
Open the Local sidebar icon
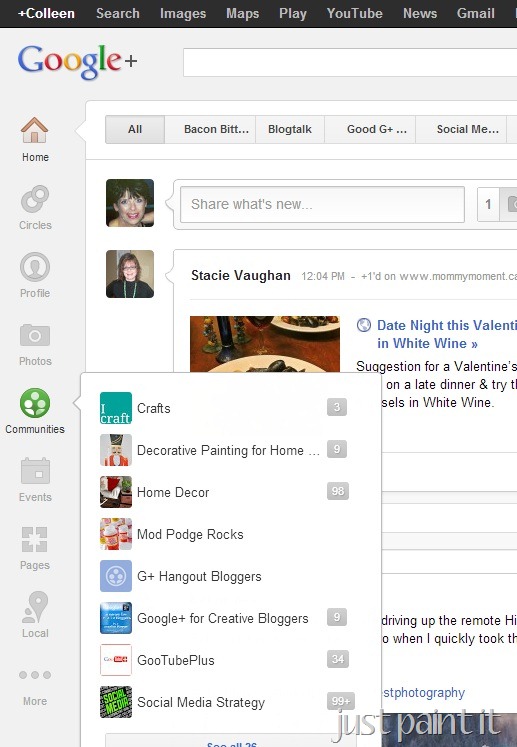point(35,607)
